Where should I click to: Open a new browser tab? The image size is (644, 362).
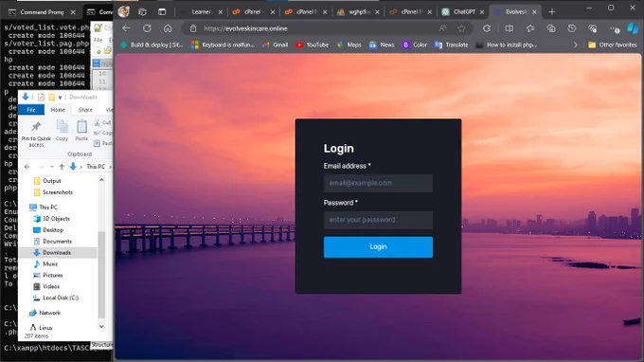(551, 12)
